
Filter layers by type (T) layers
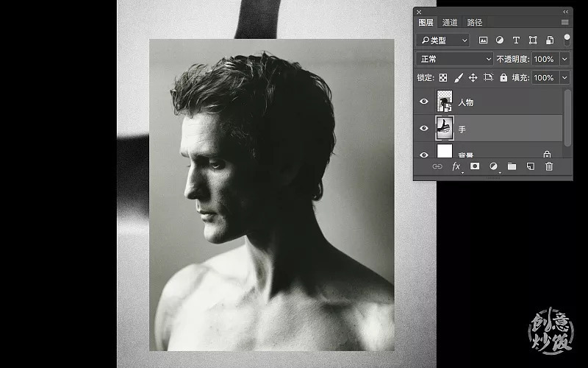pyautogui.click(x=516, y=40)
